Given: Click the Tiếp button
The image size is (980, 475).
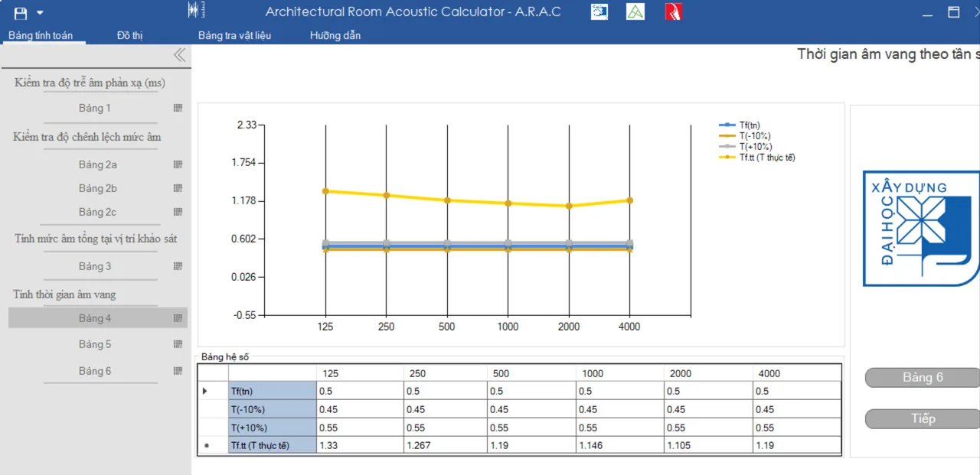Looking at the screenshot, I should tap(923, 418).
